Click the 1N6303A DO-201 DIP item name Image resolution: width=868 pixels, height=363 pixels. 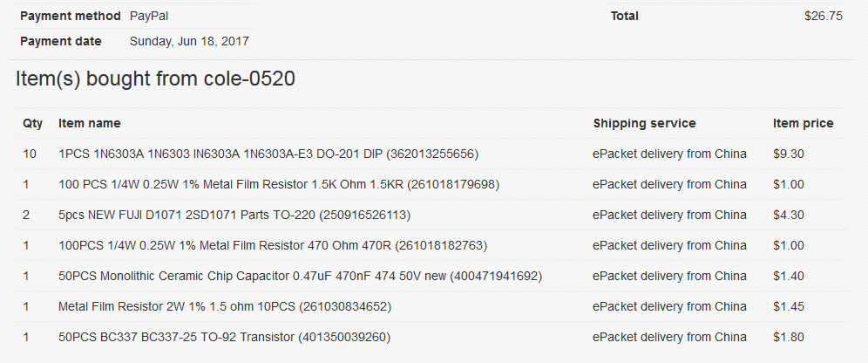point(268,154)
